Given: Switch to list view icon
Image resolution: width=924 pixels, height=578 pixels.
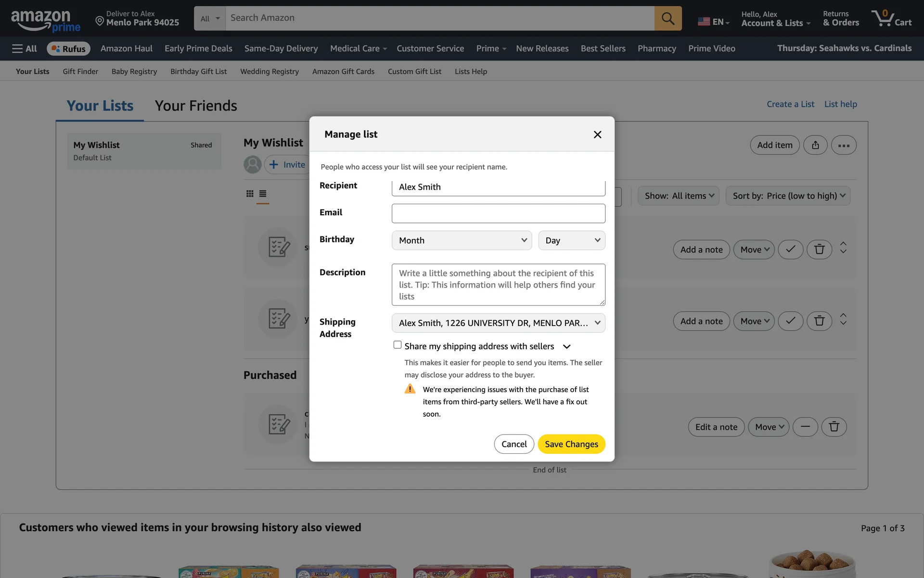Looking at the screenshot, I should [263, 194].
